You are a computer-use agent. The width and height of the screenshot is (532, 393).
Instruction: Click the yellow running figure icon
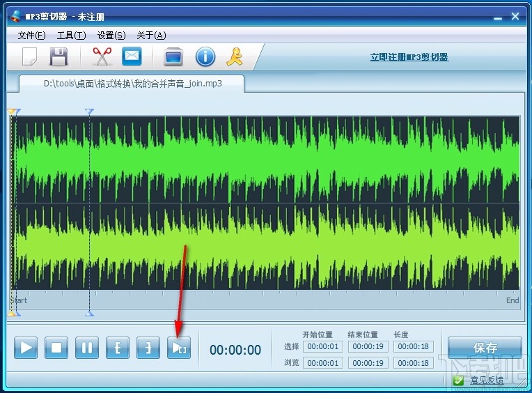pyautogui.click(x=235, y=56)
